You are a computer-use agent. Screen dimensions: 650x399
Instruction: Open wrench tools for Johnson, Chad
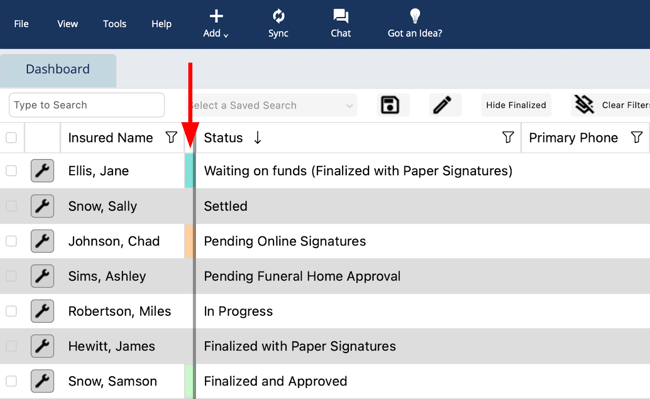click(42, 241)
